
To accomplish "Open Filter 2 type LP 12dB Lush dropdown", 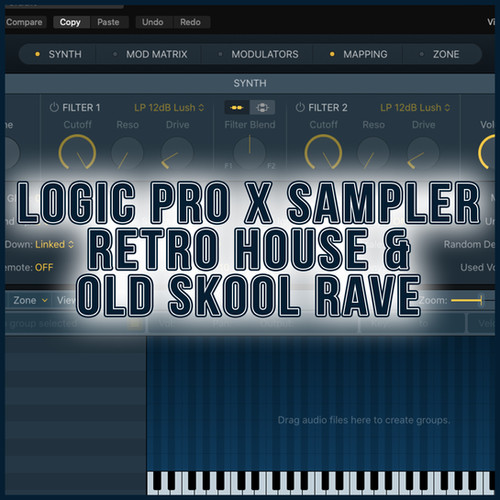I will click(415, 108).
